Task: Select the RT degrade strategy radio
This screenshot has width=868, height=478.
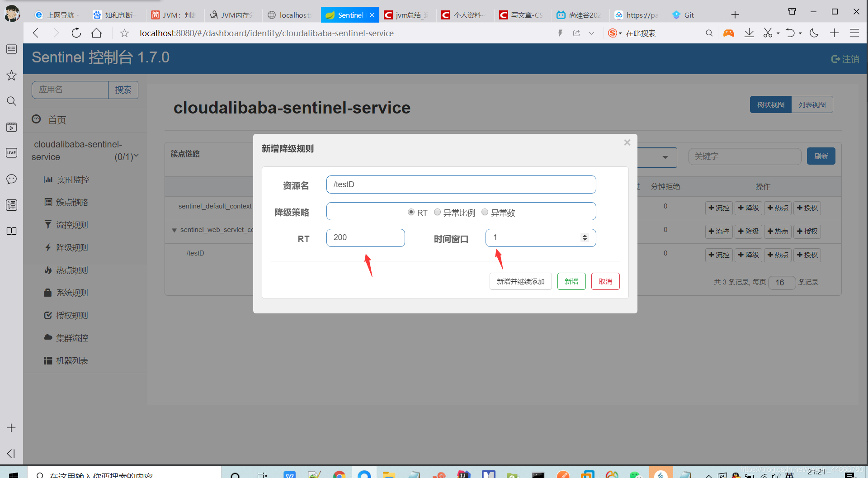Action: [x=411, y=212]
